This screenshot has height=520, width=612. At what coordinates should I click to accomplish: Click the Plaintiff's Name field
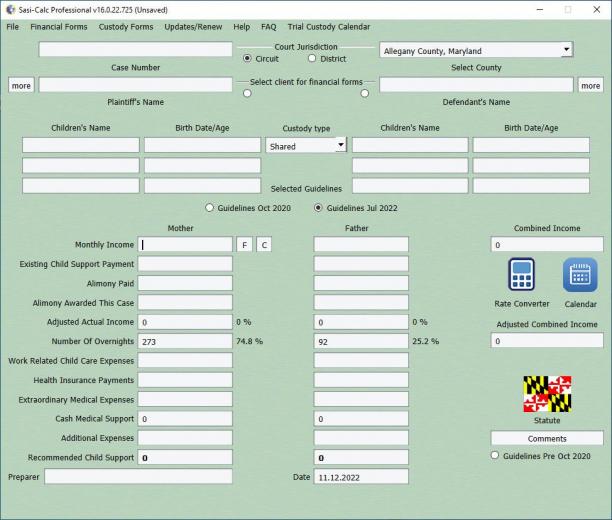click(x=135, y=85)
